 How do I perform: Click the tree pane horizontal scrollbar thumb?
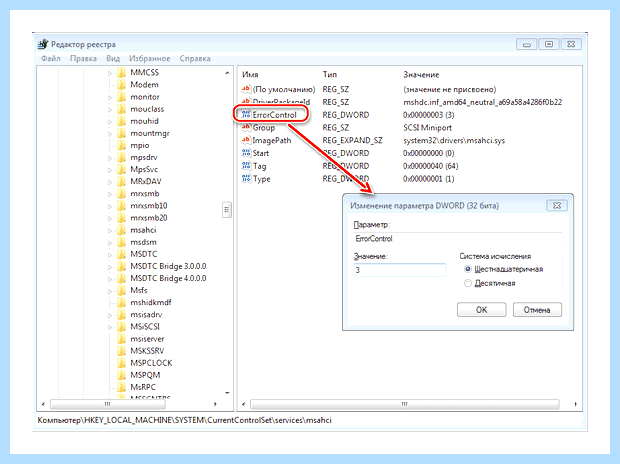click(108, 404)
